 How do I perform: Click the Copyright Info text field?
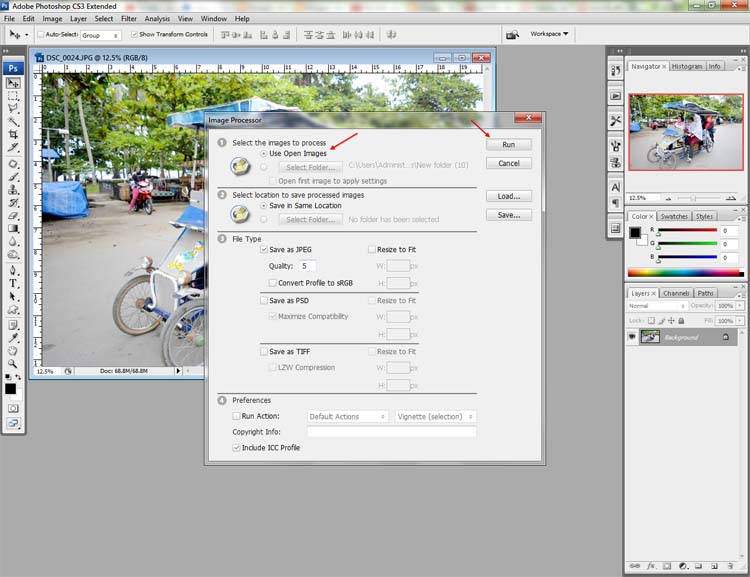pos(391,432)
